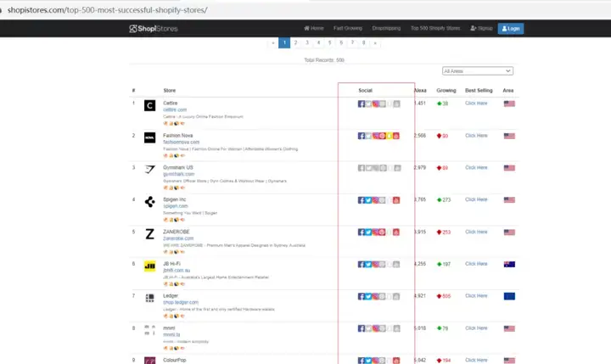Image resolution: width=611 pixels, height=364 pixels.
Task: Click the yellow JB Hi-Fi logo
Action: 149,266
